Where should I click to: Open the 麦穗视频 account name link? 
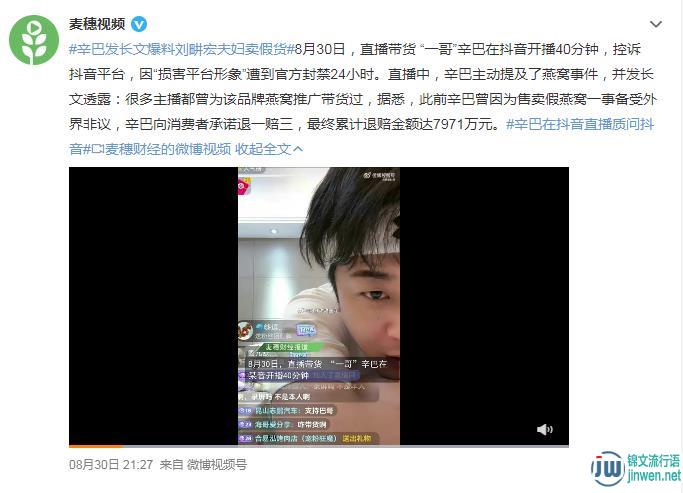[x=97, y=24]
